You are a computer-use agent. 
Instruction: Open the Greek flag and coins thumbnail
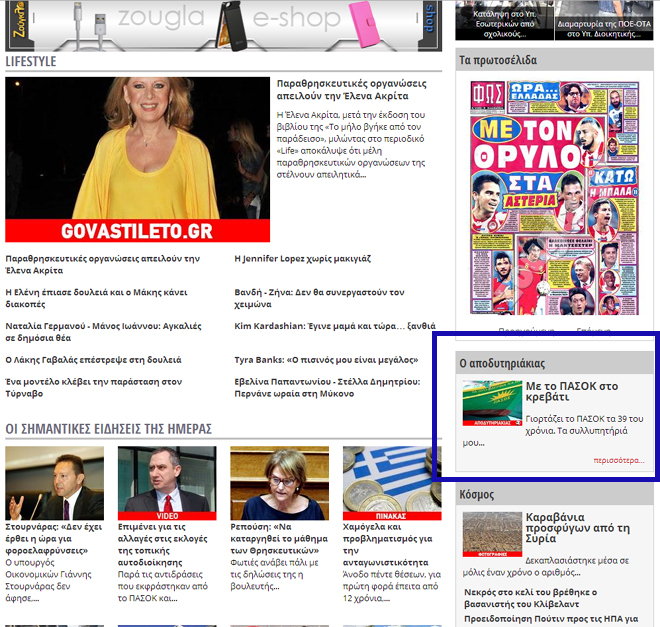tap(391, 483)
